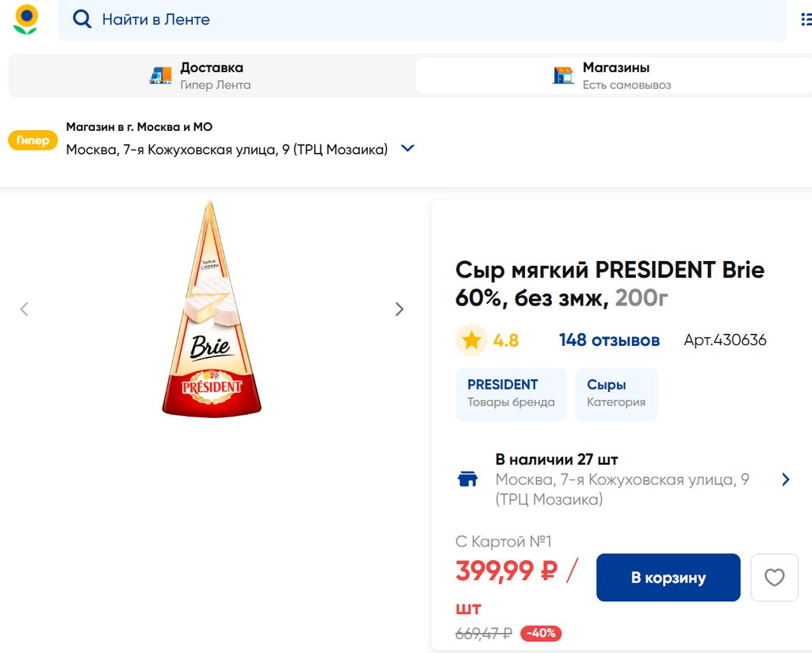Screen dimensions: 812x653
Task: Expand in-stock store details arrow
Action: [785, 479]
